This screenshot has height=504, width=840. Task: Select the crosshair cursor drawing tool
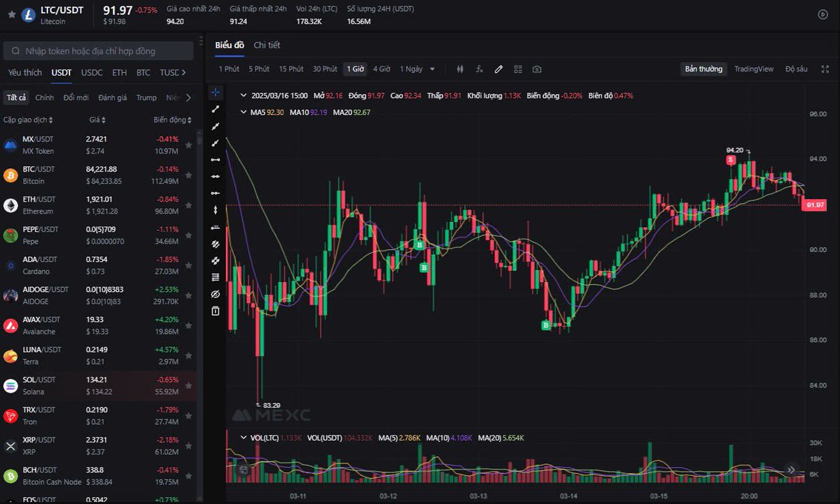(216, 92)
